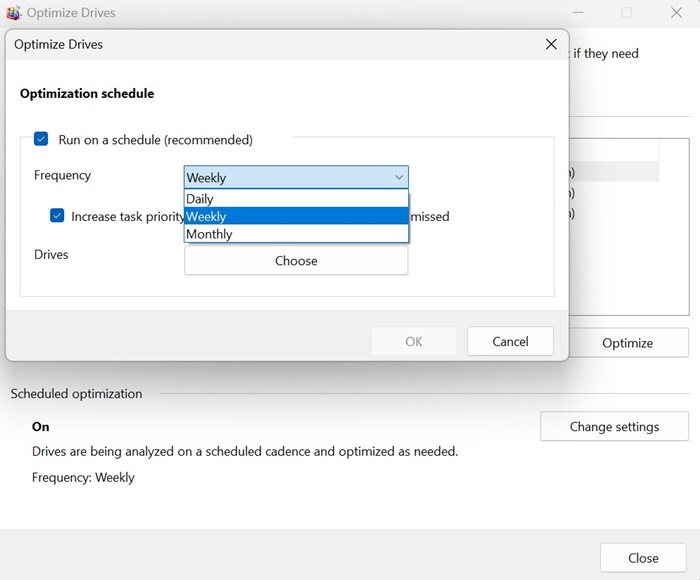The width and height of the screenshot is (700, 580).
Task: Minimize the main Optimize Drives window
Action: pos(579,13)
